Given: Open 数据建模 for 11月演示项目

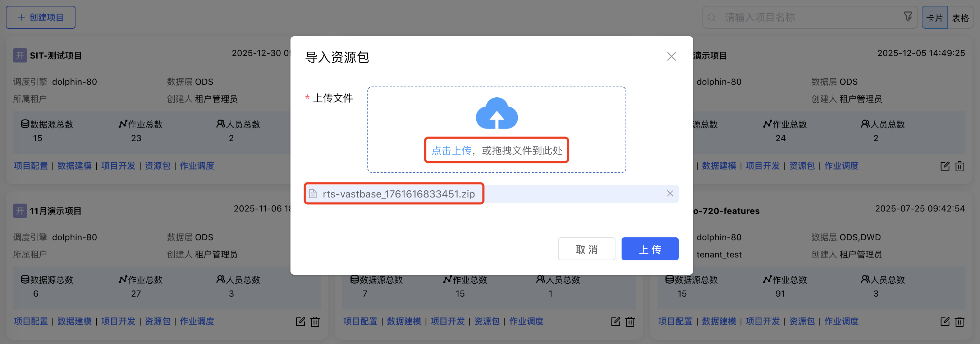Looking at the screenshot, I should [x=74, y=321].
